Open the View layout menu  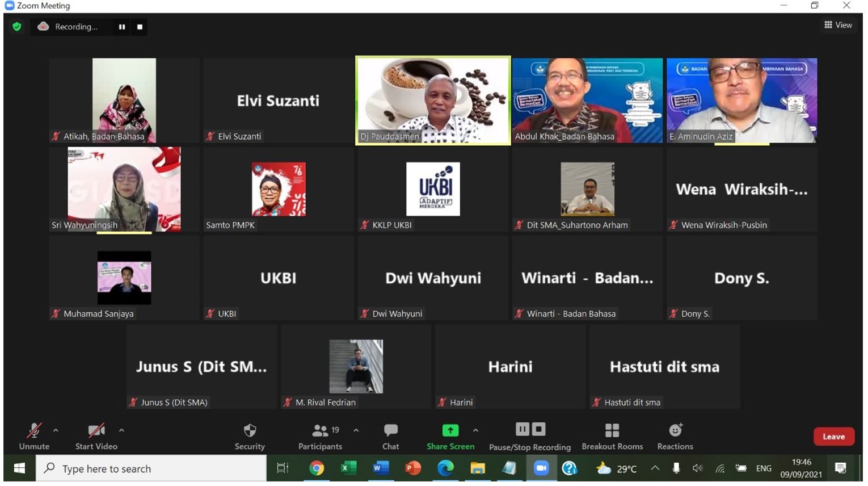click(x=838, y=25)
